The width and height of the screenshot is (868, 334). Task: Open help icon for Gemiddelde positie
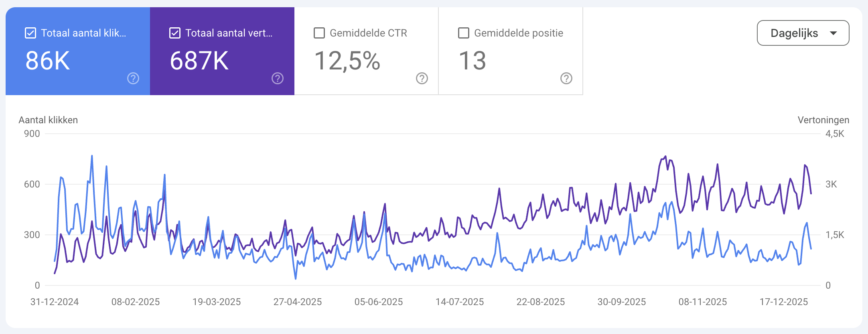(x=566, y=78)
